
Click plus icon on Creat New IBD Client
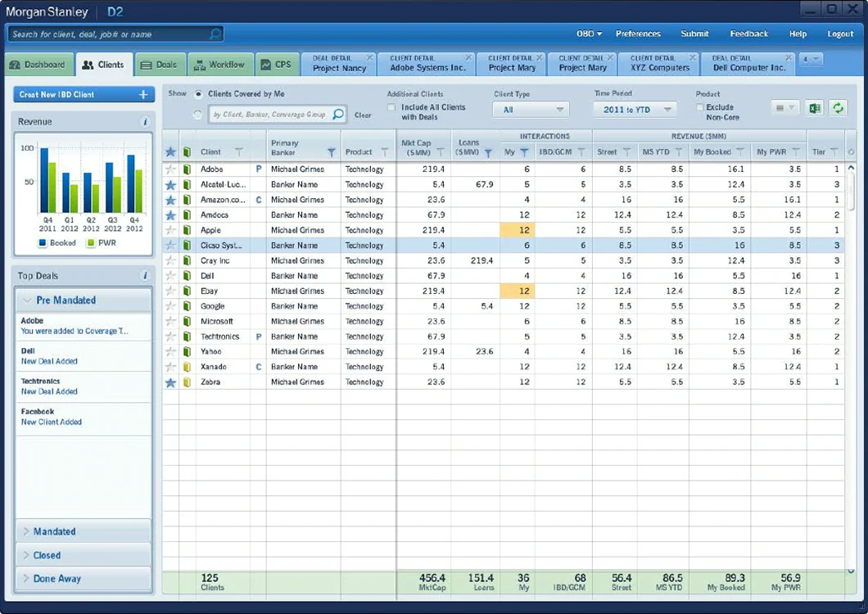(143, 95)
